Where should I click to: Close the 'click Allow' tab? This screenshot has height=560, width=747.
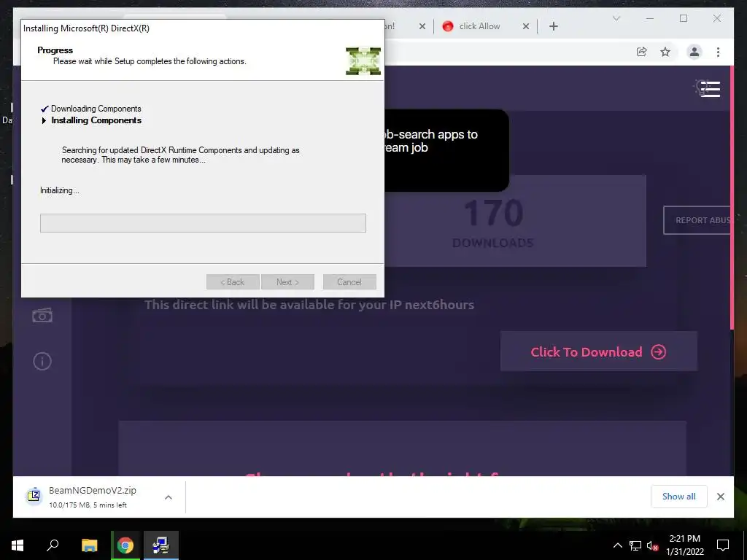click(x=526, y=26)
